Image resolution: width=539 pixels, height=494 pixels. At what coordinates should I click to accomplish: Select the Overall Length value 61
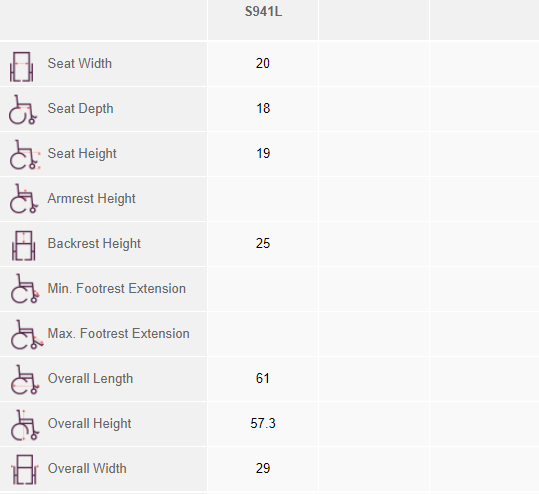(263, 378)
